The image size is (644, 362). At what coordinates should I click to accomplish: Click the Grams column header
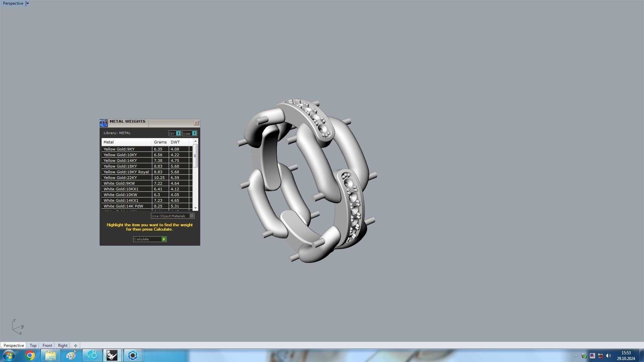click(x=160, y=142)
